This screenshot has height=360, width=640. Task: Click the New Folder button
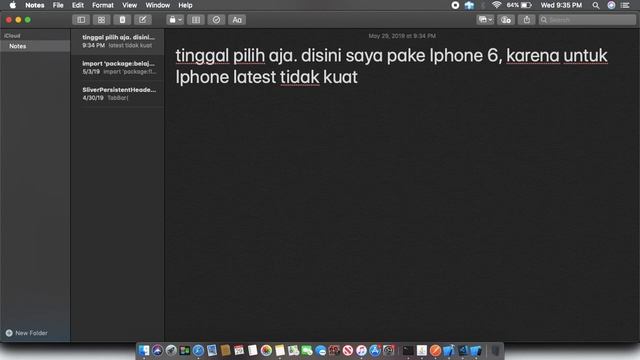[x=27, y=333]
